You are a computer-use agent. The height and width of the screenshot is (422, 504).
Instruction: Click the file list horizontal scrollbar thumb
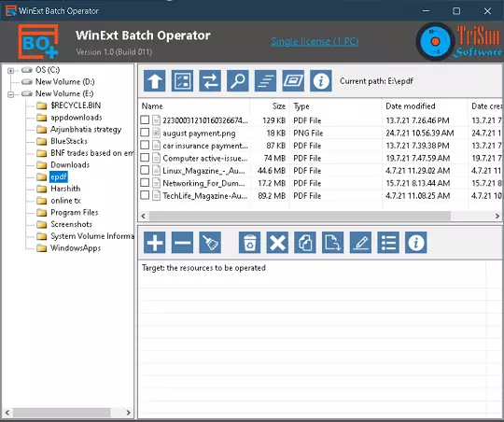(300, 217)
